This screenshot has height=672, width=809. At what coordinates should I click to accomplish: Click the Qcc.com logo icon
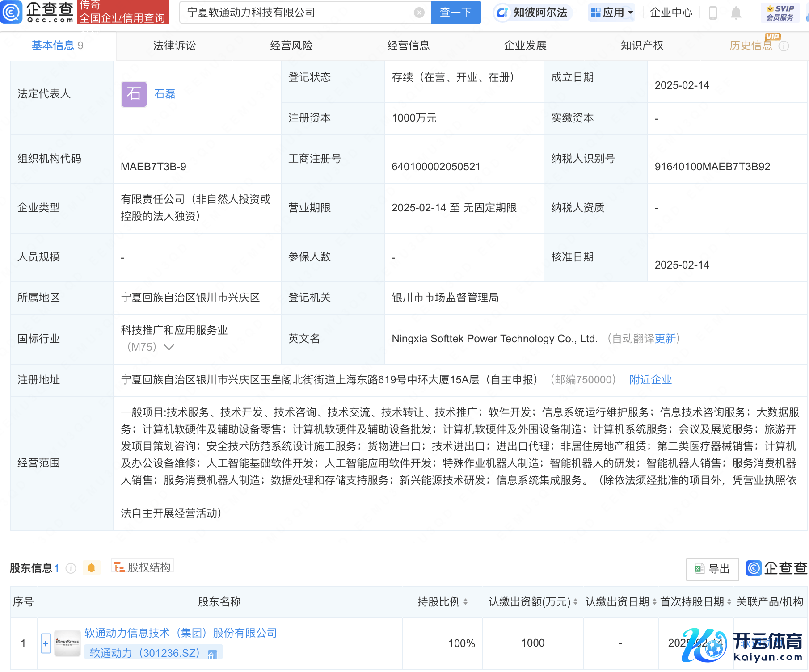point(12,12)
